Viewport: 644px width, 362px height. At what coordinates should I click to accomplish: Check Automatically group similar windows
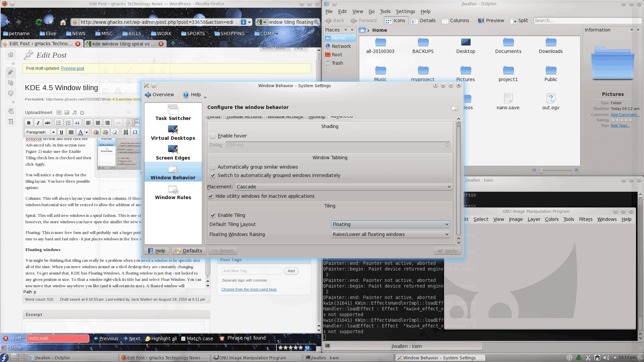tap(213, 167)
